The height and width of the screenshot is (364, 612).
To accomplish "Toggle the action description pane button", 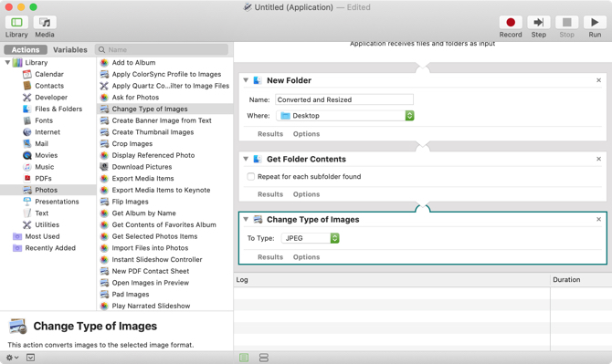I will (x=30, y=358).
